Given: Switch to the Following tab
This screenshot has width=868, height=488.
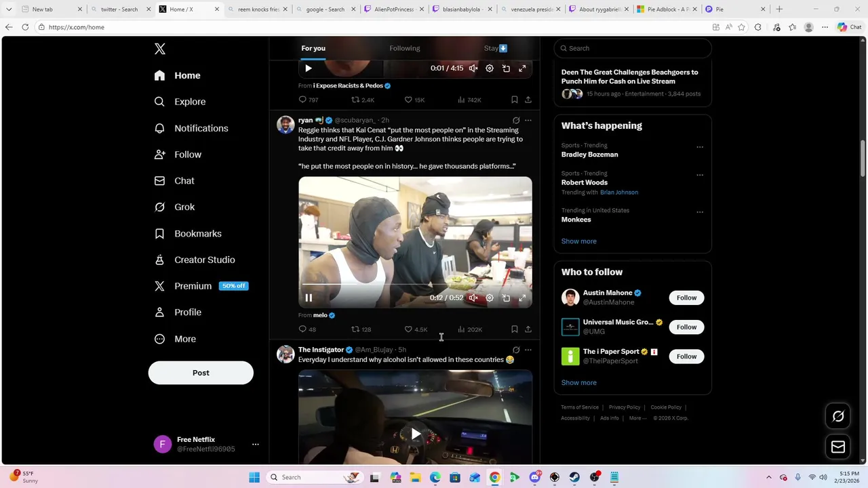Looking at the screenshot, I should [x=405, y=48].
